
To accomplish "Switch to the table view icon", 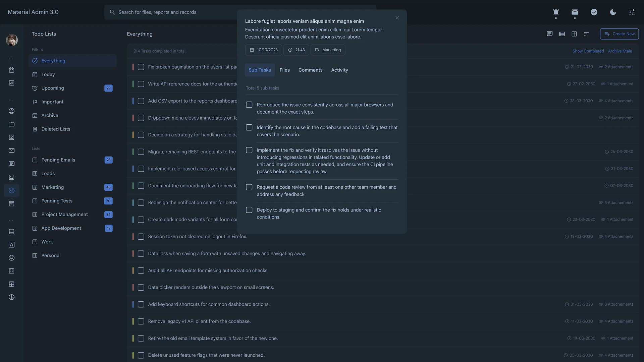I will pos(562,34).
